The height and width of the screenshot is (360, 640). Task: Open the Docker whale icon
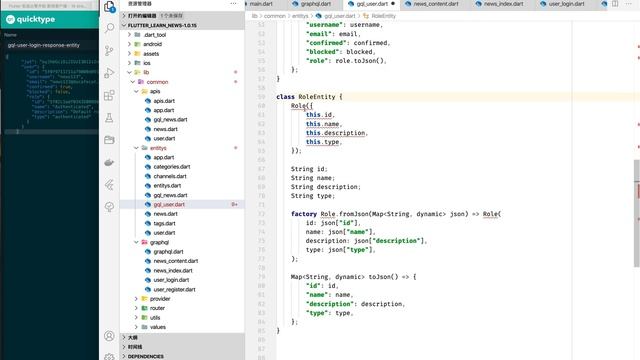click(x=109, y=162)
